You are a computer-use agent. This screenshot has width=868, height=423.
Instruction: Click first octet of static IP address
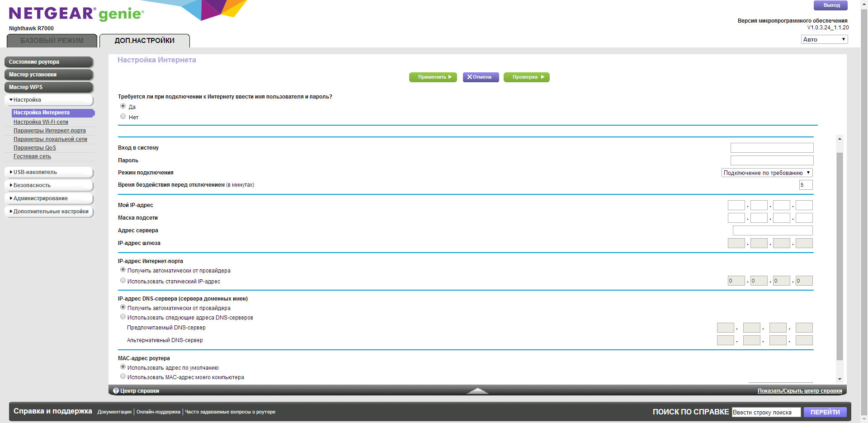pos(736,281)
